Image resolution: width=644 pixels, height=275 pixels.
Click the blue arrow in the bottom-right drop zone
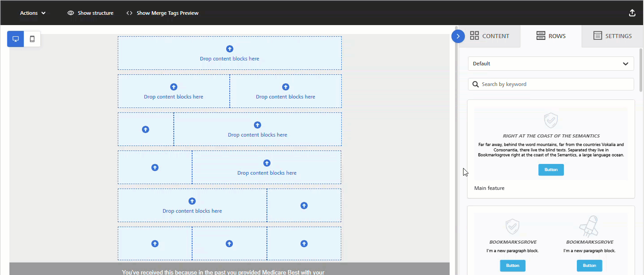point(304,243)
